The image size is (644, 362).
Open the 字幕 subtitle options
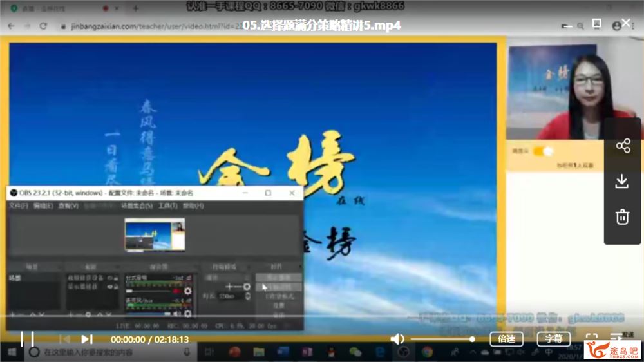554,339
